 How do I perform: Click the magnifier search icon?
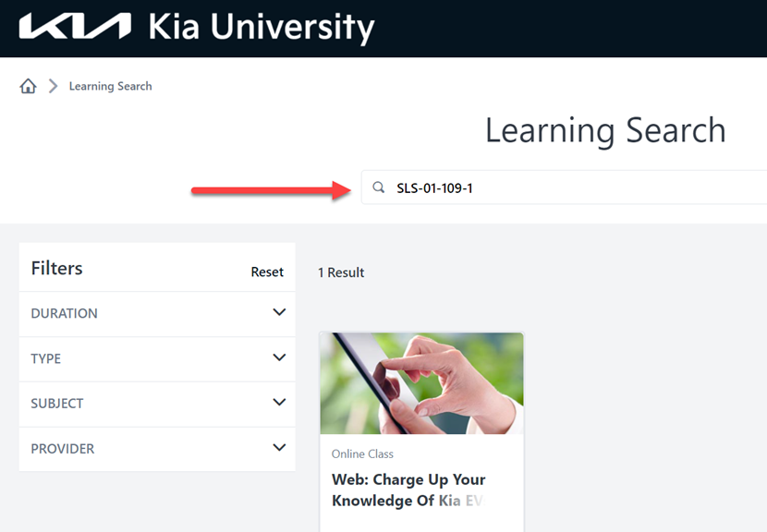(379, 187)
